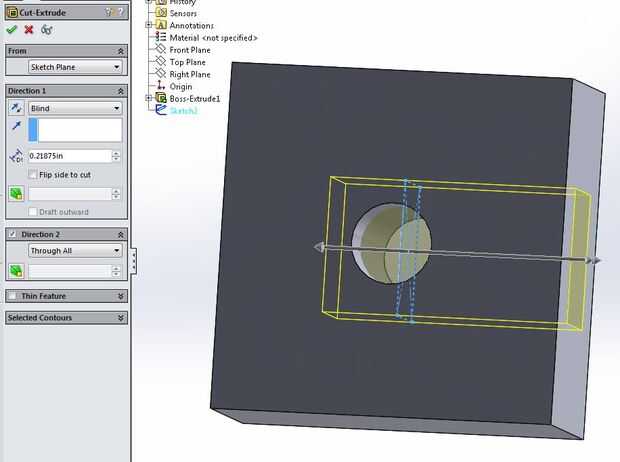Expand the Selected Contours section
The width and height of the screenshot is (620, 462).
121,318
